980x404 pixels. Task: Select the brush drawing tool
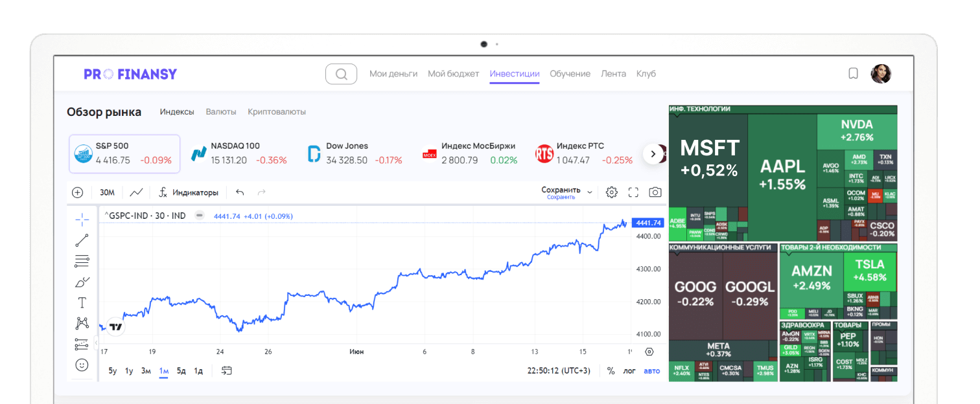82,282
